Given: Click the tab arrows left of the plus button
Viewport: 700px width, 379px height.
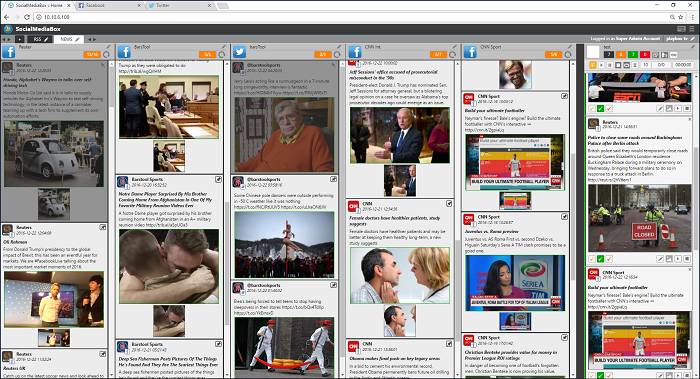Looking at the screenshot, I should [x=7, y=39].
